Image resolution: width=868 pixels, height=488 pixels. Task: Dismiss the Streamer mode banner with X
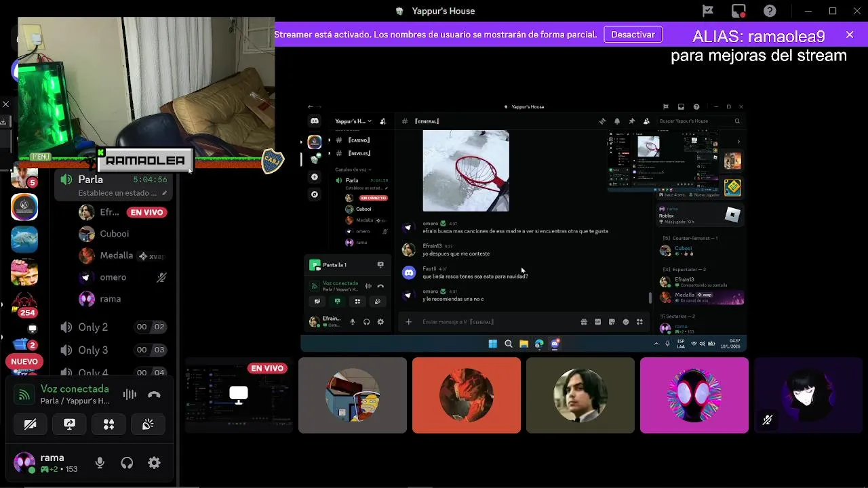coord(850,35)
